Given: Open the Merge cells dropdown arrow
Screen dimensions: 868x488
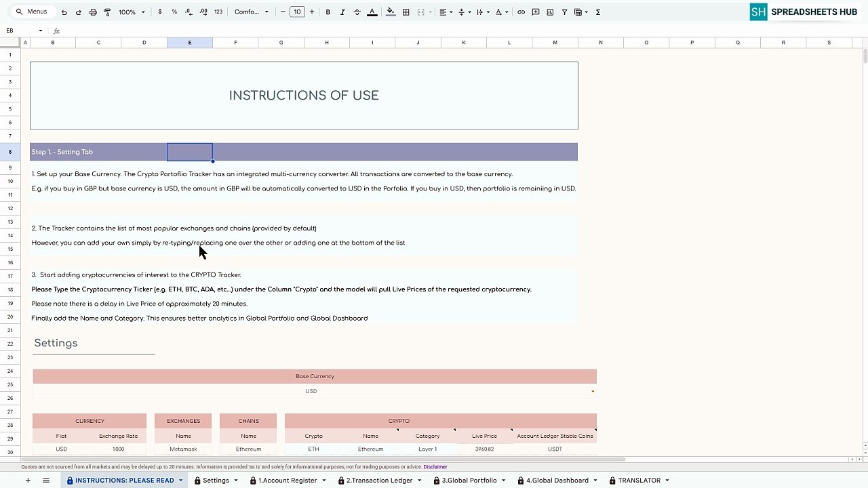Looking at the screenshot, I should pyautogui.click(x=430, y=12).
